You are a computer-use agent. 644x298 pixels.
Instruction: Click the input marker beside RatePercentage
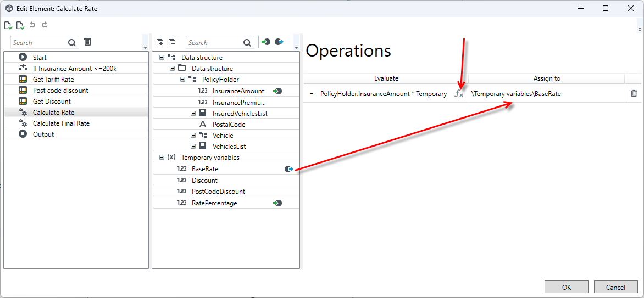point(277,203)
